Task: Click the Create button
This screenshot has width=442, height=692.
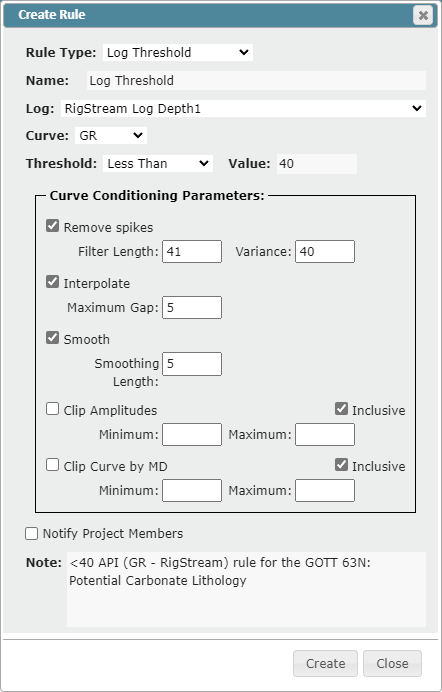Action: tap(326, 663)
